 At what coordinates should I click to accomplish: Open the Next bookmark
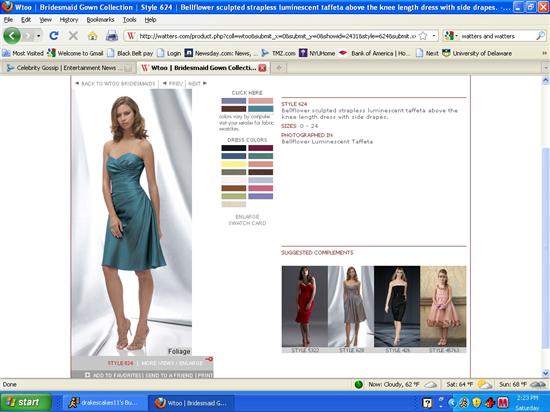tap(427, 53)
